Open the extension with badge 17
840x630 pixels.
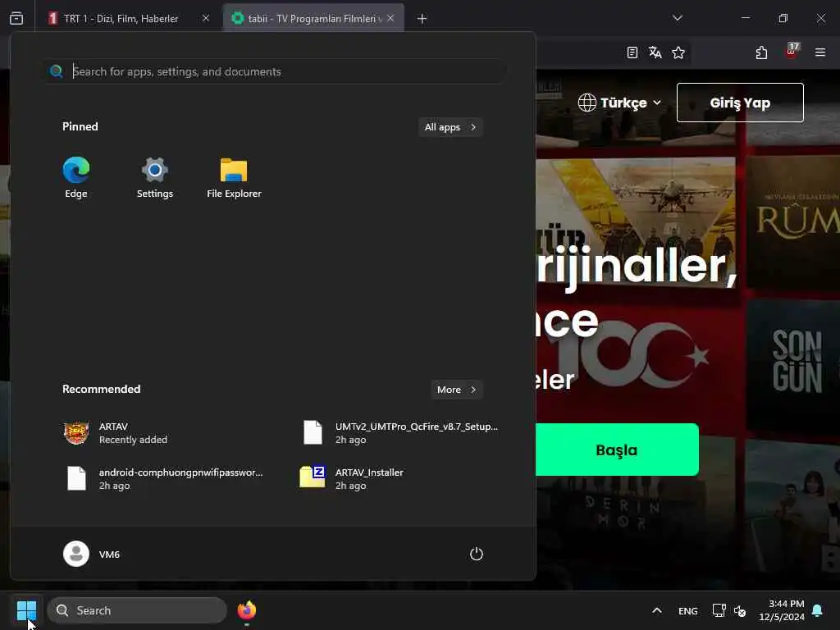[792, 52]
